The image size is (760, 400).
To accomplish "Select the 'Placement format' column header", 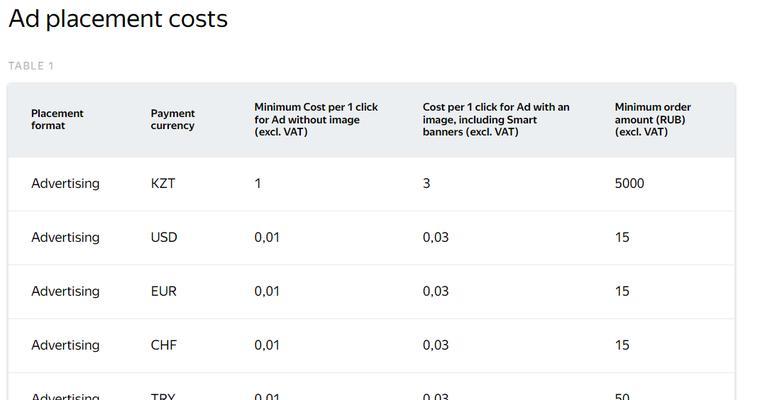I will (x=57, y=119).
